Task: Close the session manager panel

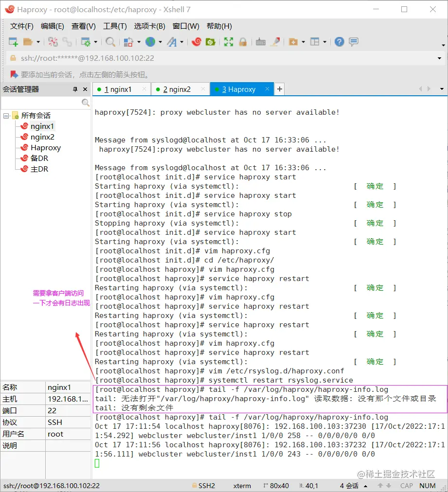Action: coord(85,89)
